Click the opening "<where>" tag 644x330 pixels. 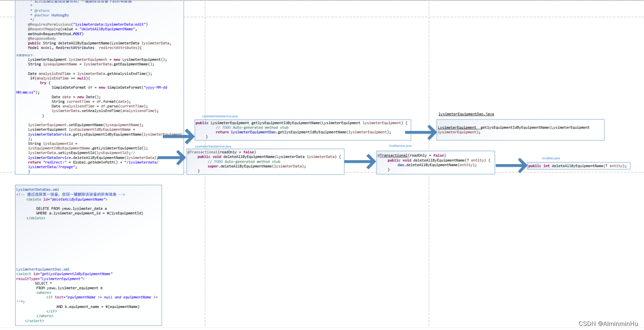click(x=44, y=293)
